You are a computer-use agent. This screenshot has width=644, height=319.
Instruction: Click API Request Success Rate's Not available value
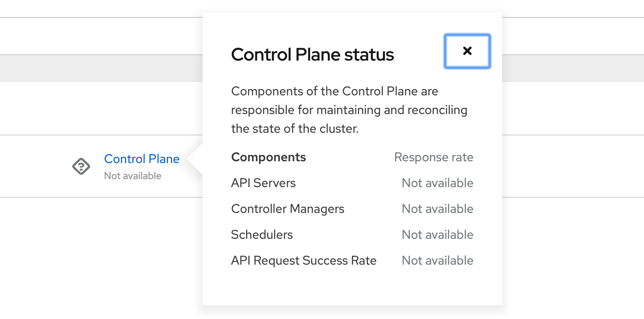(437, 261)
